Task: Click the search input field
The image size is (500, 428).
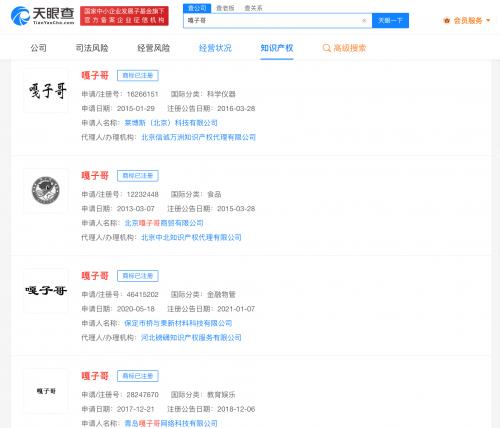Action: pos(273,20)
